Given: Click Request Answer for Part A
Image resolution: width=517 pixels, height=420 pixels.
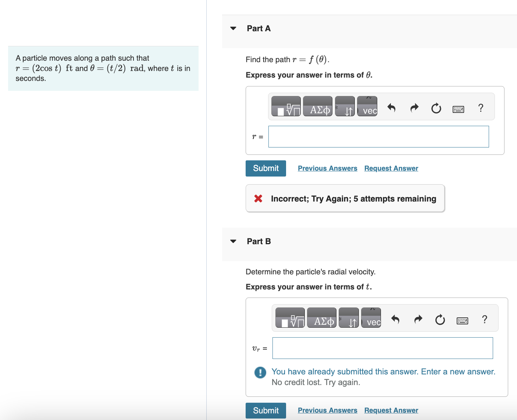Looking at the screenshot, I should 391,168.
